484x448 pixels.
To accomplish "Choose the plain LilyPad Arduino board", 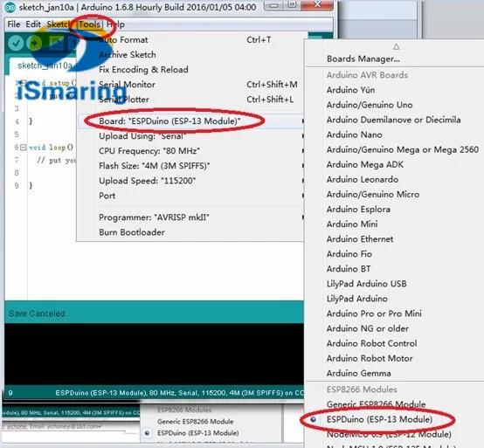I will click(x=356, y=299).
